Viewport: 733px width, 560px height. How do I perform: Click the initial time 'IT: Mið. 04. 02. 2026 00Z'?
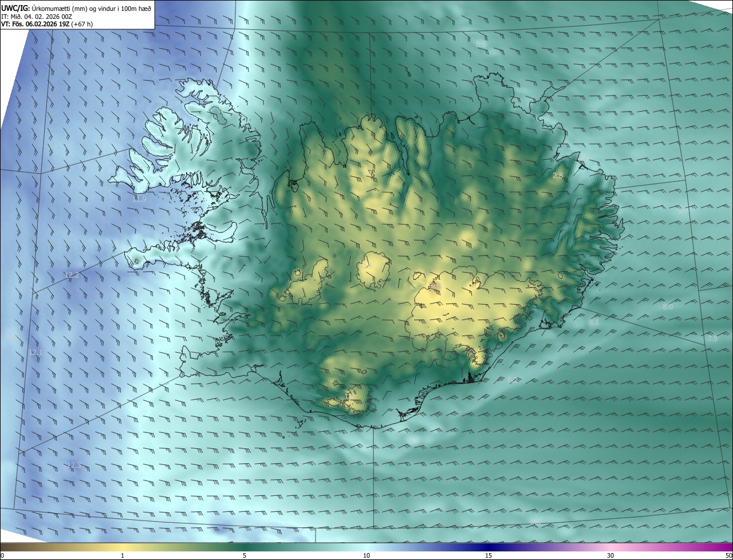pos(36,16)
